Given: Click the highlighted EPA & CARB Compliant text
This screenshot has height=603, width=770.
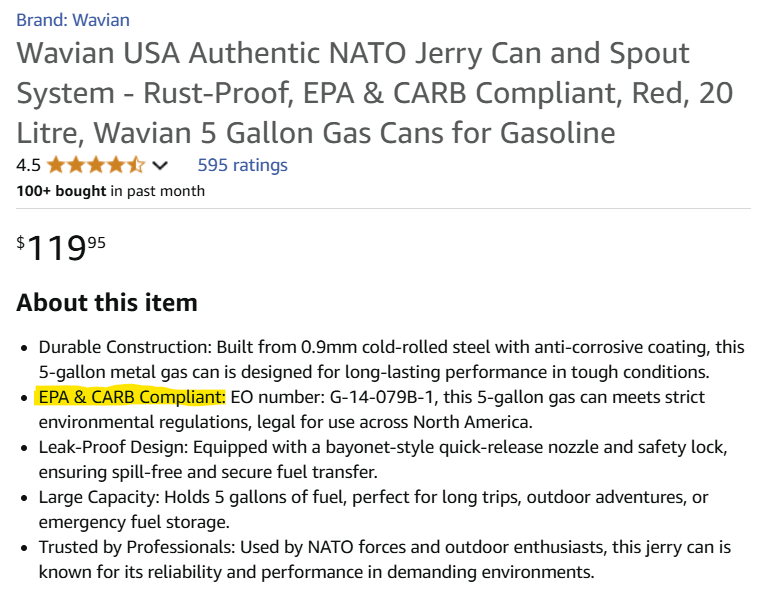Looking at the screenshot, I should click(132, 397).
